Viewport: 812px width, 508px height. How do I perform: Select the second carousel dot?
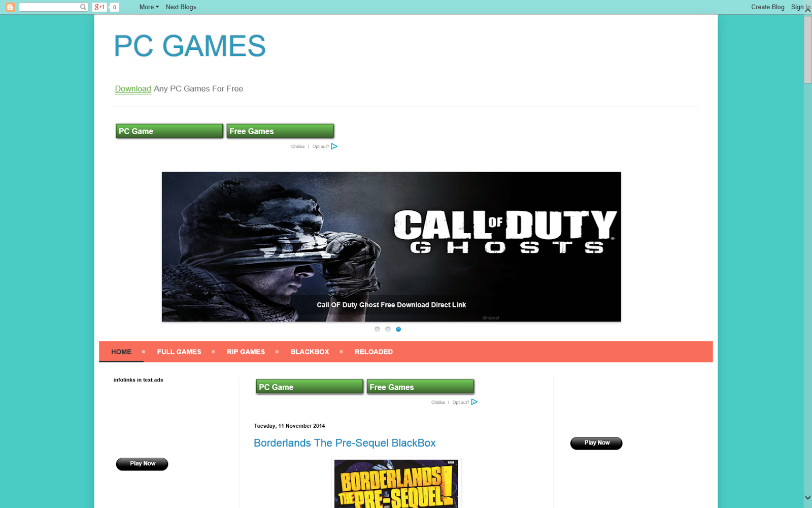click(x=388, y=329)
